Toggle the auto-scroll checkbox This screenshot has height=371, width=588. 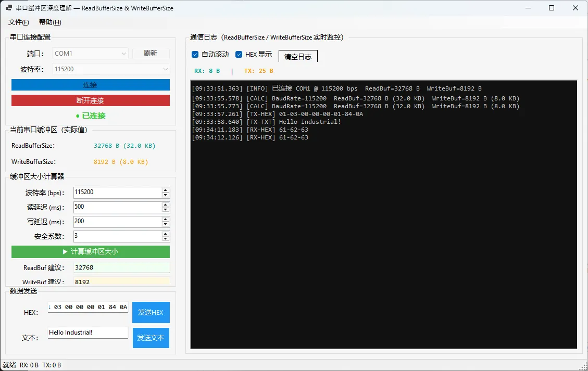pyautogui.click(x=195, y=55)
